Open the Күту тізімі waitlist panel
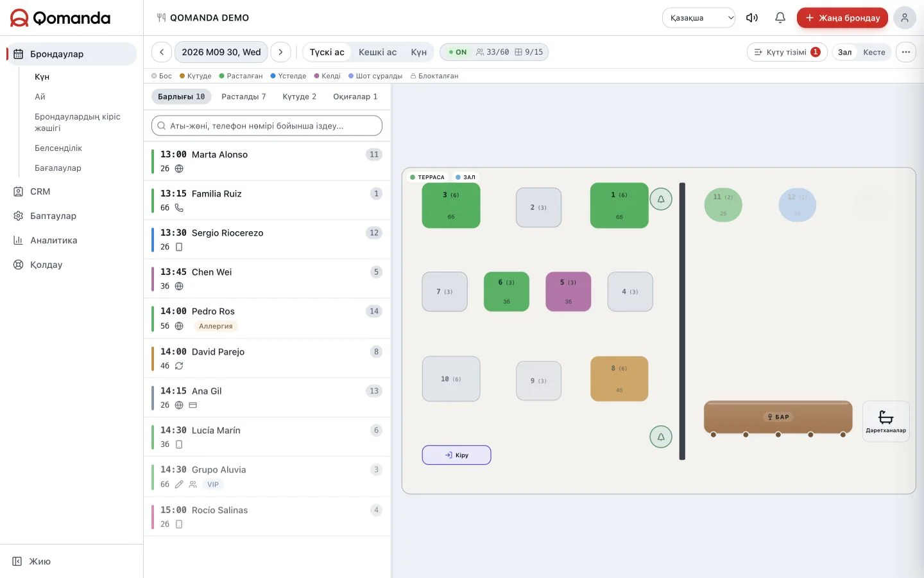 pyautogui.click(x=787, y=52)
